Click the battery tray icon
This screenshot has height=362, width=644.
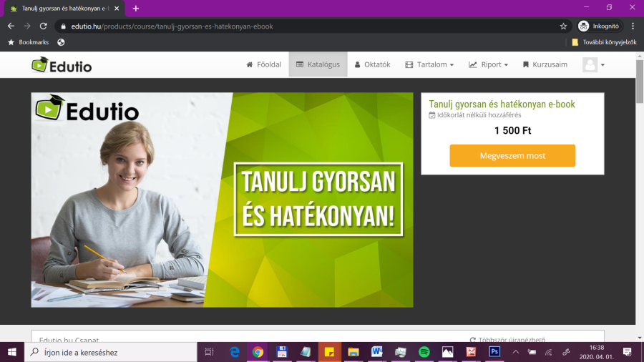coord(532,352)
